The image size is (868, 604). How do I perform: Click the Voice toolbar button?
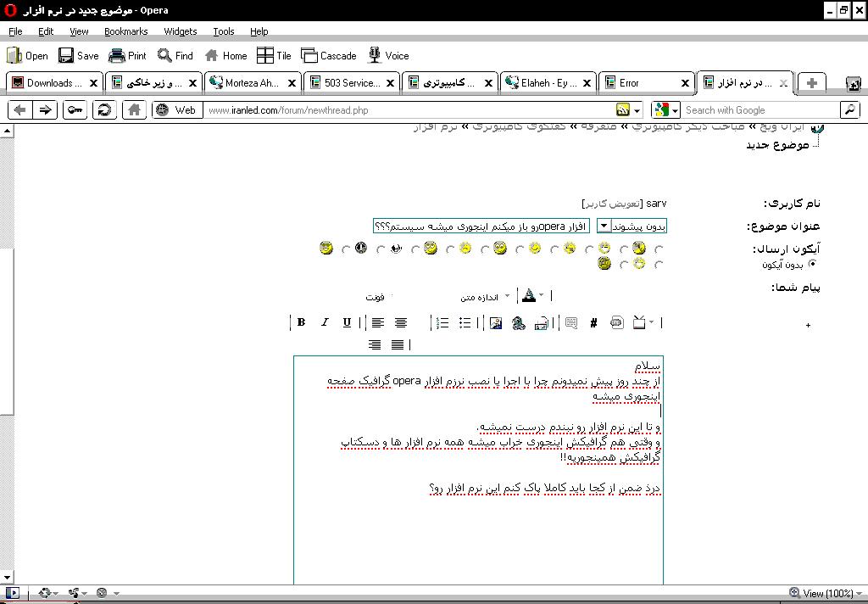387,55
